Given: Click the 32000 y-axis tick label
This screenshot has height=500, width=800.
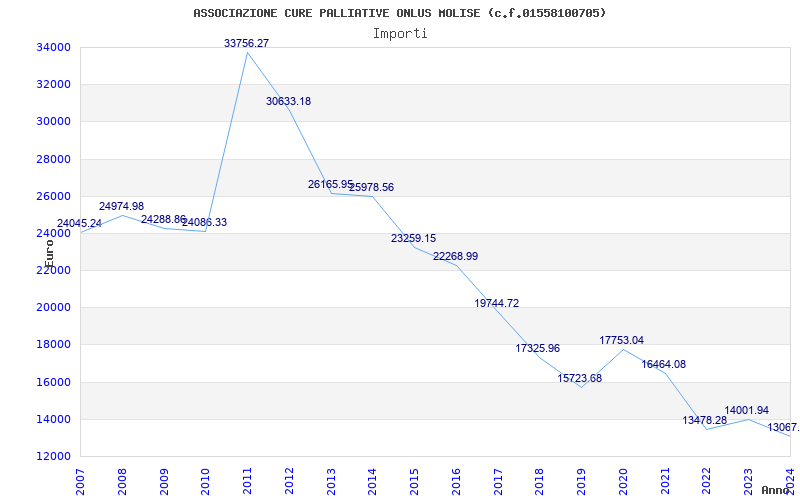Looking at the screenshot, I should tap(53, 85).
